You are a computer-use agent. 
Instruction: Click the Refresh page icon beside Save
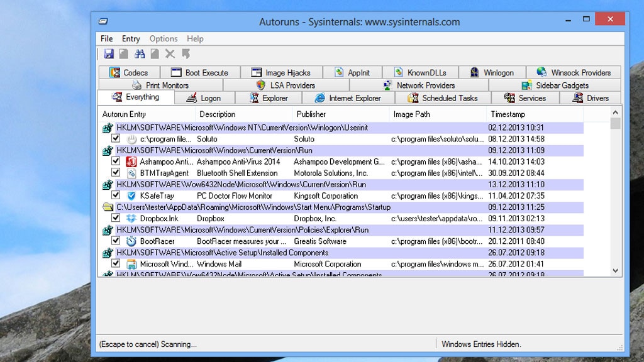tap(124, 54)
